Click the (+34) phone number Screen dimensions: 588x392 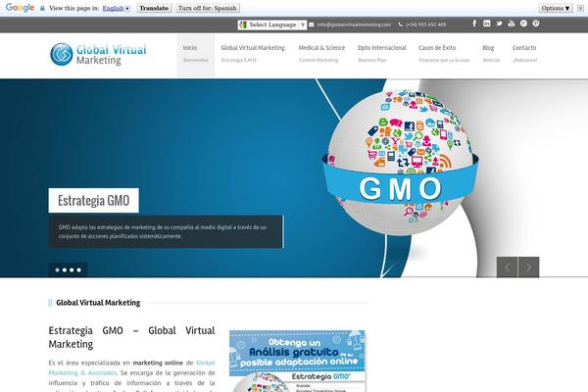(425, 24)
